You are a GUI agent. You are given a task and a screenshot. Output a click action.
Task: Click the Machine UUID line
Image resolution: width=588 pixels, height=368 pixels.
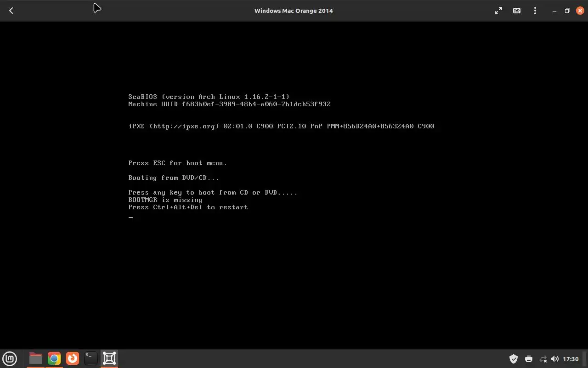pyautogui.click(x=229, y=104)
